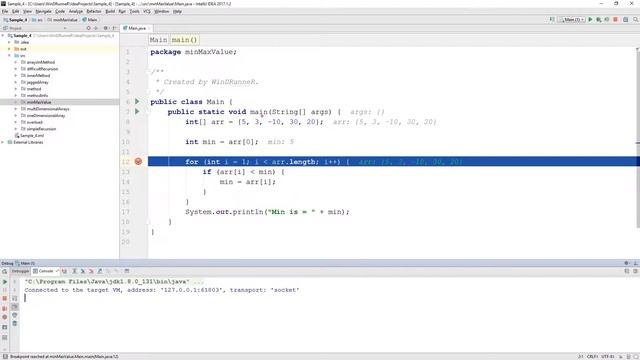Open Debug panel settings gear

point(627,263)
